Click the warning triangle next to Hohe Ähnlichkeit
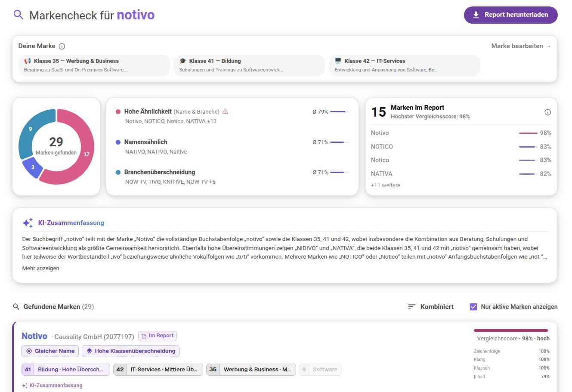Screen dimensions: 572x392 (225, 111)
